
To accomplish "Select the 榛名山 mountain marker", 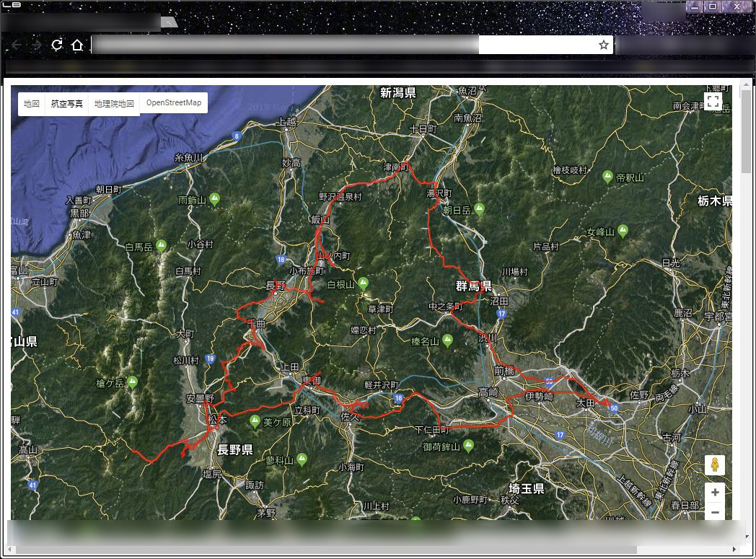I will tap(447, 340).
